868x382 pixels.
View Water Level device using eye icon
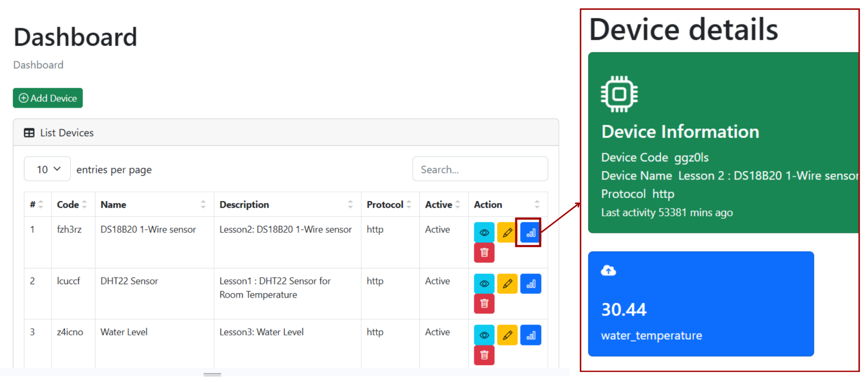pyautogui.click(x=484, y=335)
